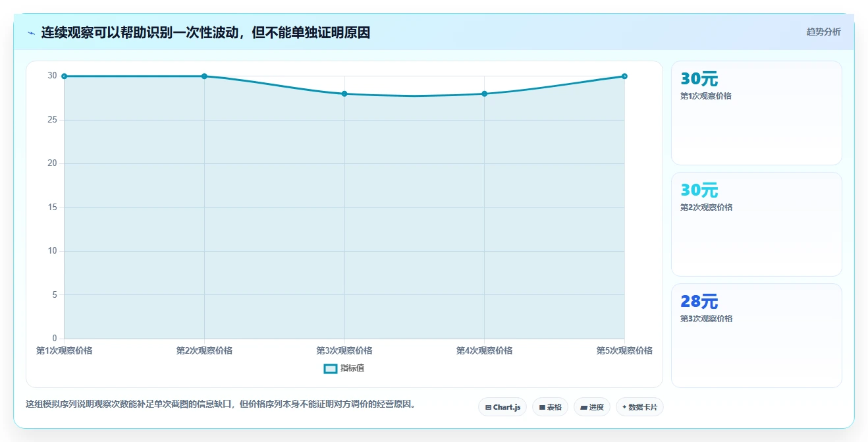The width and height of the screenshot is (868, 442).
Task: Click the footnote starting 这组模拟序列说明
Action: (221, 404)
